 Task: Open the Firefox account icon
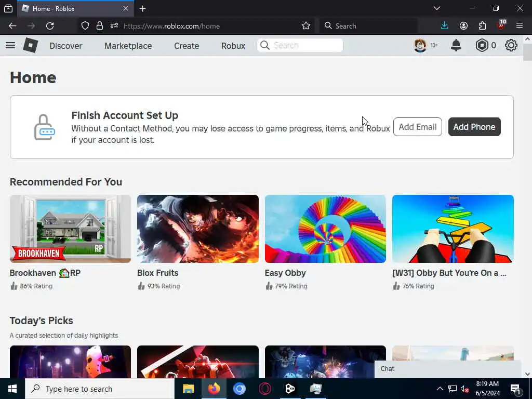pos(463,26)
